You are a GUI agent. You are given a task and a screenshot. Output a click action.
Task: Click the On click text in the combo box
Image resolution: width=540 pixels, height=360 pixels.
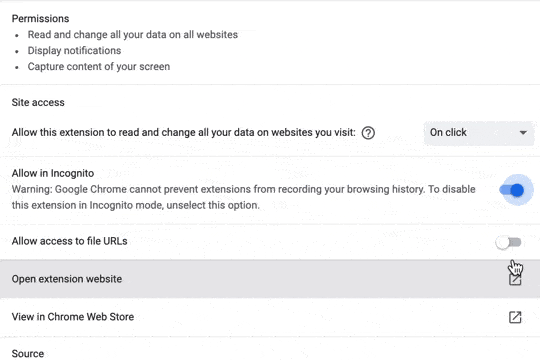coord(448,133)
